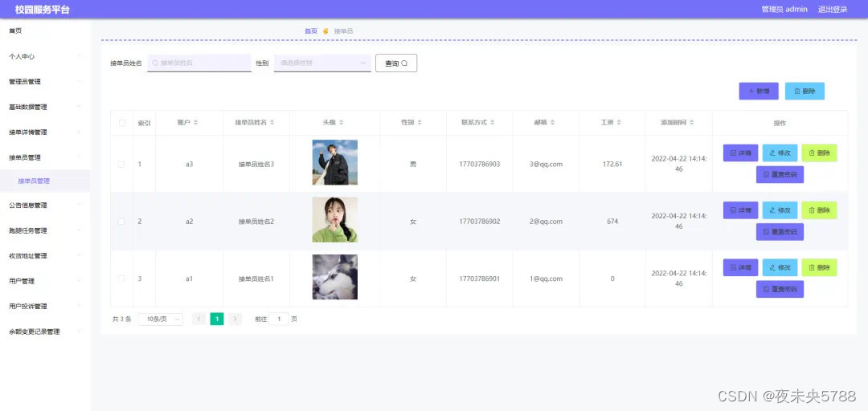
Task: Go to previous page arrow in pagination
Action: (199, 319)
